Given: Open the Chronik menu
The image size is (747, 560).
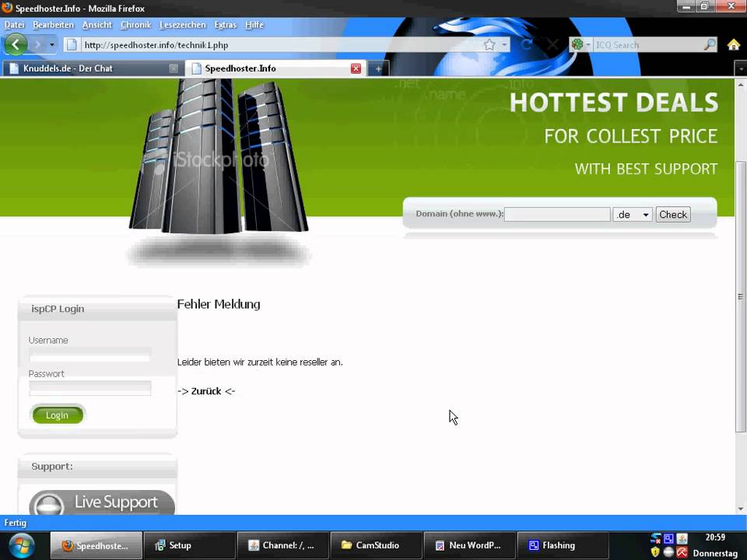Looking at the screenshot, I should [x=135, y=25].
